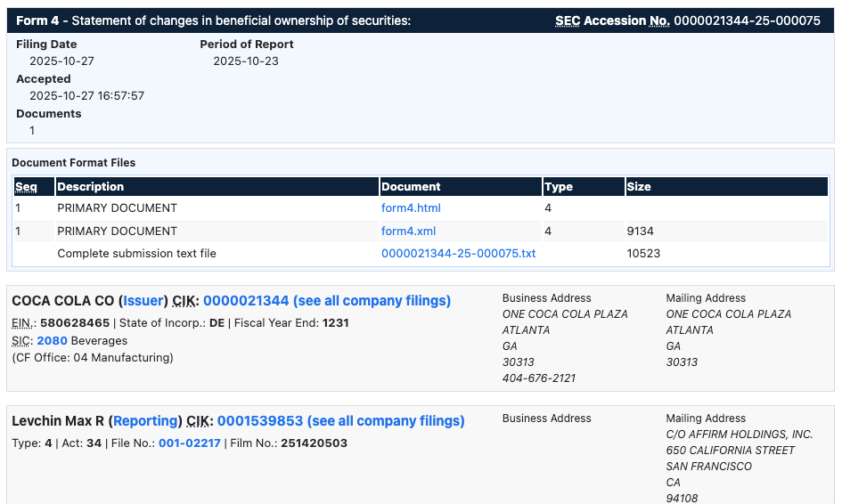Open the form4.html document link
This screenshot has width=842, height=504.
[x=411, y=208]
